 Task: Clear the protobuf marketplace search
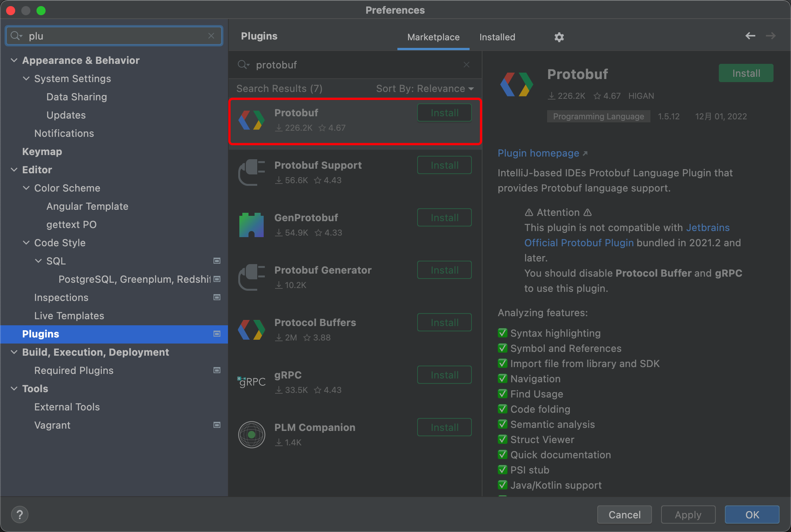467,65
